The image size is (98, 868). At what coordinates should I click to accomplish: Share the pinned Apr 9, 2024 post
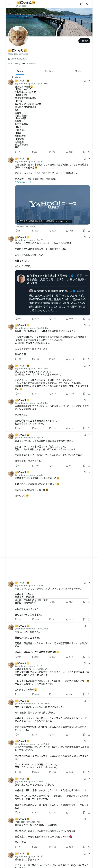(89, 152)
